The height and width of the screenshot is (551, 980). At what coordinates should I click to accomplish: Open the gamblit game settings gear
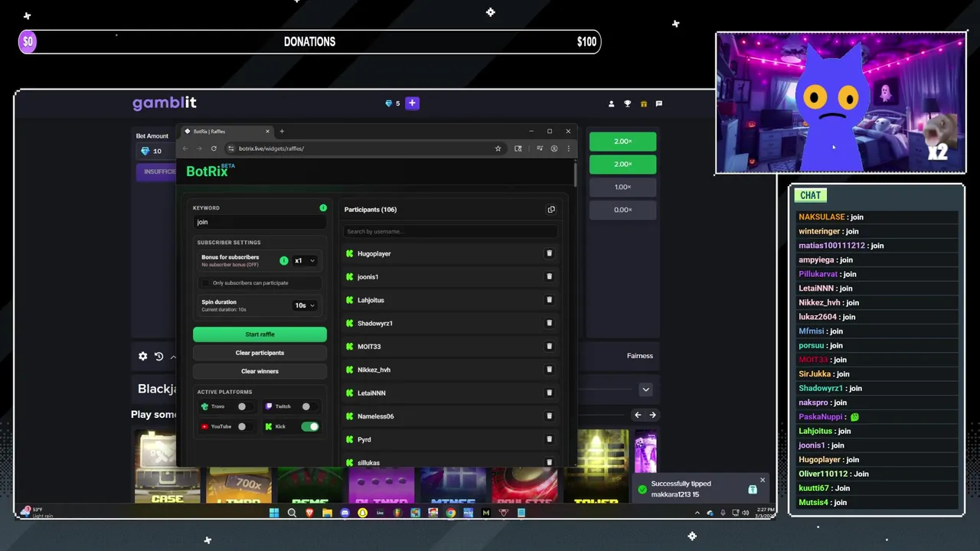click(x=142, y=356)
